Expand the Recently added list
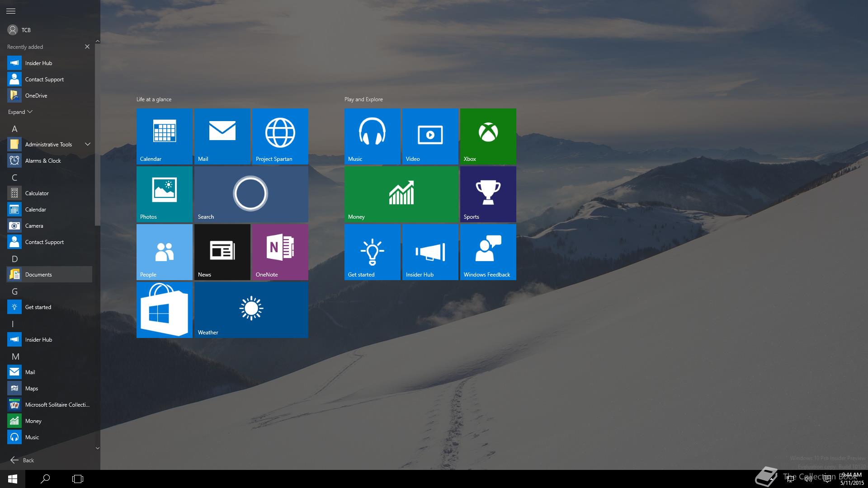Screen dimensions: 868x488 20,112
